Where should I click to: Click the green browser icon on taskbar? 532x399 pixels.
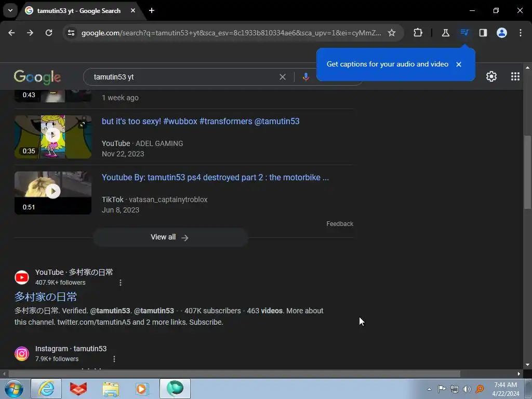pos(175,389)
